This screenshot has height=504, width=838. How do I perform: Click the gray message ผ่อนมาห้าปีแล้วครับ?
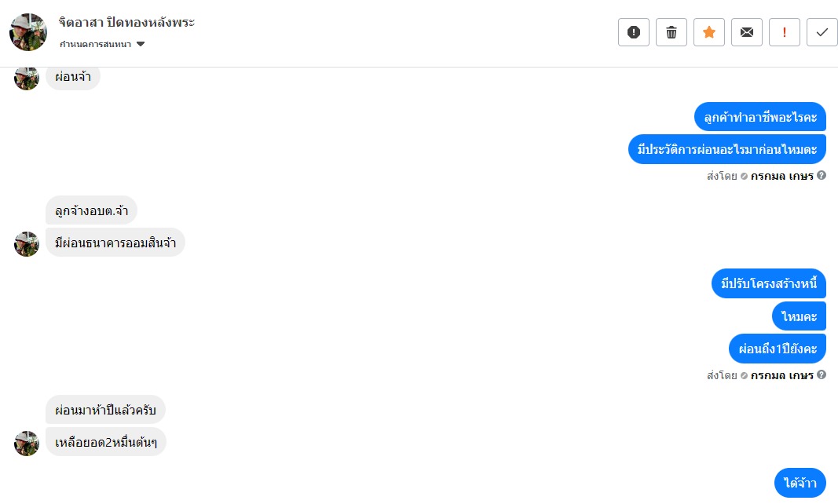click(105, 410)
